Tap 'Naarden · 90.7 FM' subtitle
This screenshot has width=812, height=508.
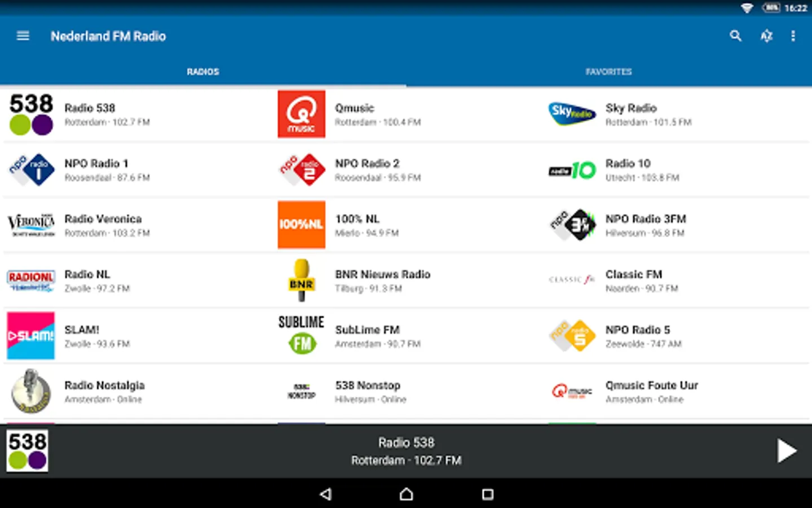642,288
